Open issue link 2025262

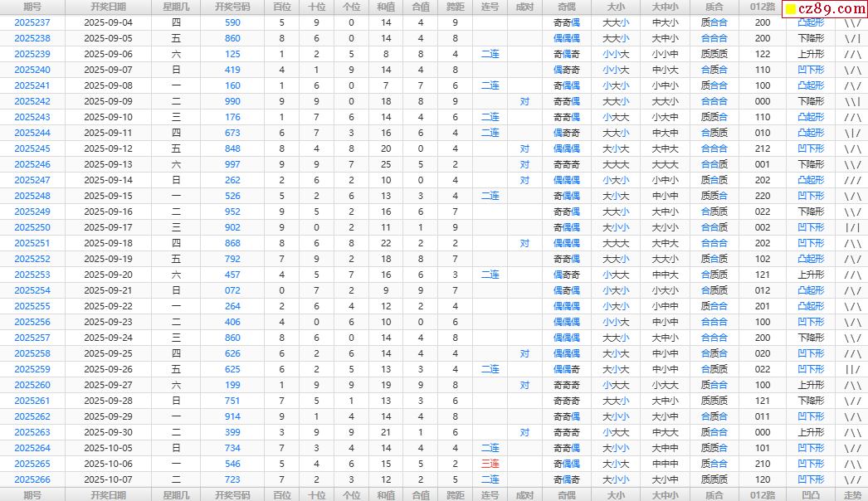32,416
